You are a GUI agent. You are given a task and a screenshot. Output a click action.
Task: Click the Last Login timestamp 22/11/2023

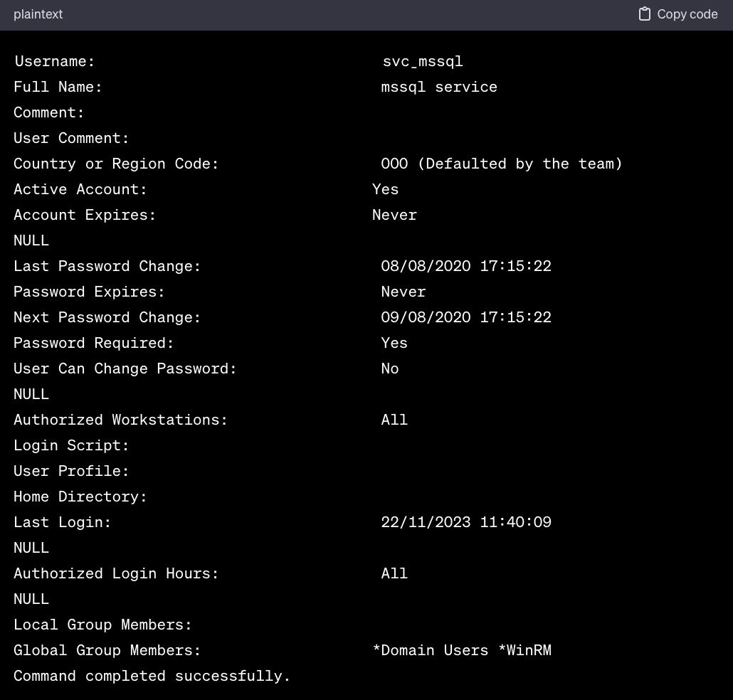(426, 522)
